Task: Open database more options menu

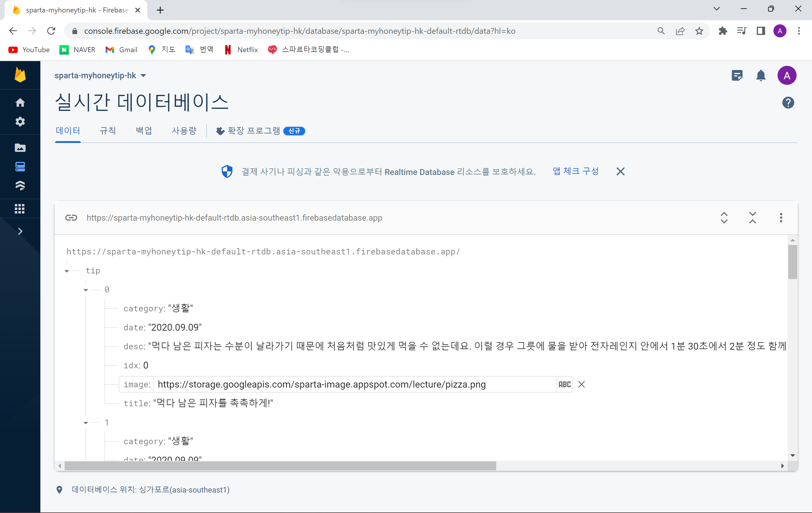Action: 781,218
